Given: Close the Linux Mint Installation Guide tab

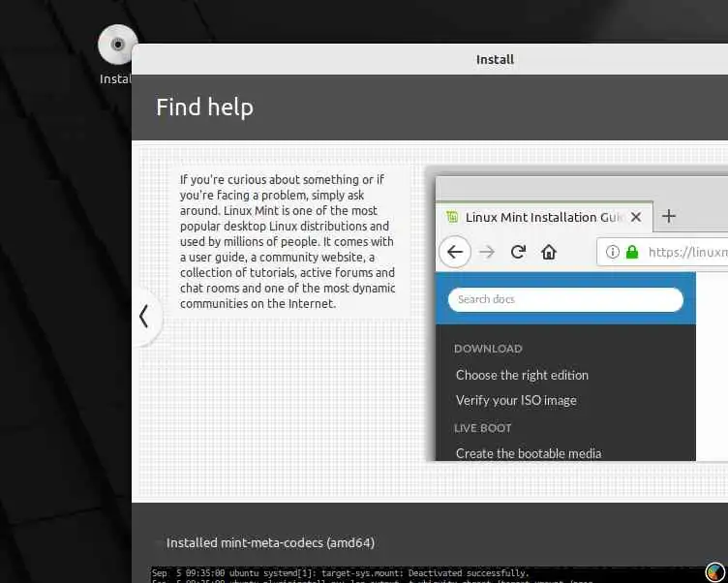Looking at the screenshot, I should click(636, 217).
